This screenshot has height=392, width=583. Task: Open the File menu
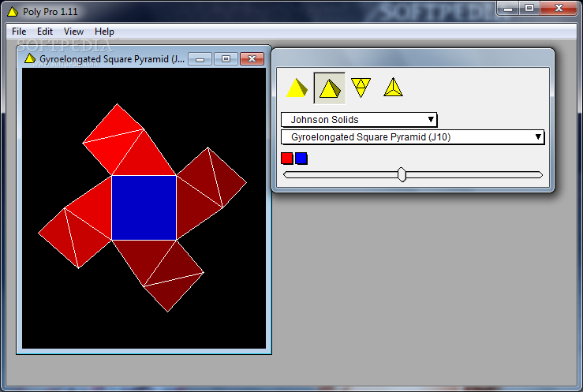(x=19, y=32)
